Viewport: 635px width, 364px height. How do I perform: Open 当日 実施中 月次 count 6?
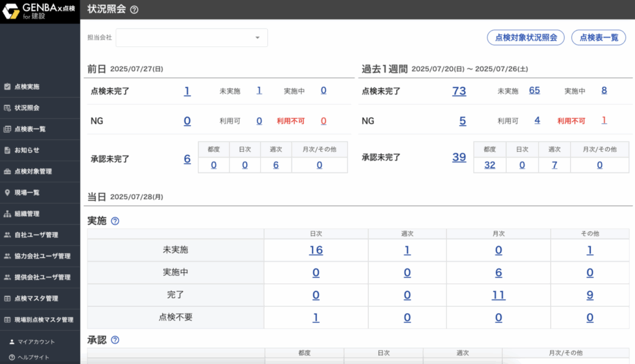[x=499, y=272]
